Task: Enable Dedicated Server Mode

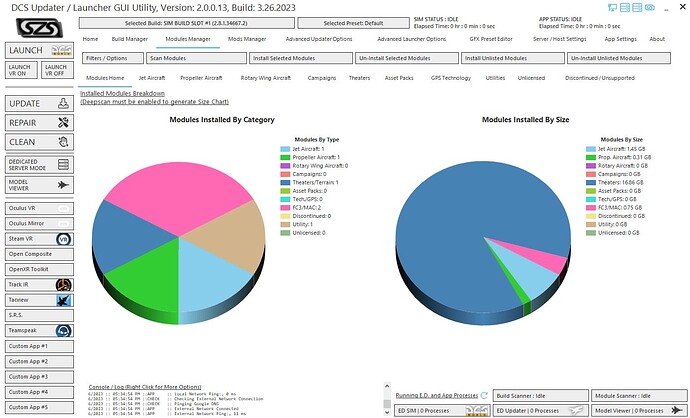Action: coord(39,165)
